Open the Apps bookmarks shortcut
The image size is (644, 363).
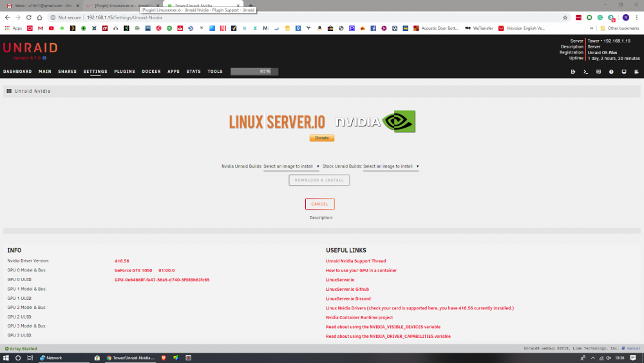(x=13, y=28)
